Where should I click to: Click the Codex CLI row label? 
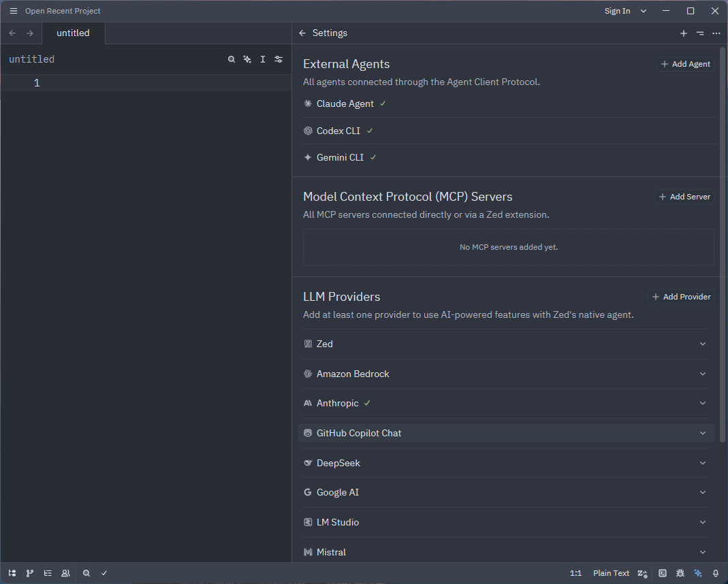338,131
